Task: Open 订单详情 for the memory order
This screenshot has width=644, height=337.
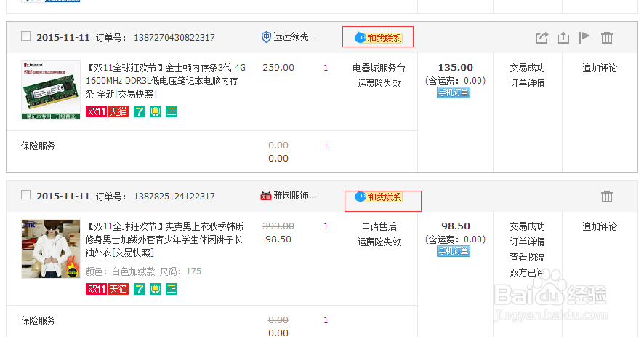Action: coord(527,83)
